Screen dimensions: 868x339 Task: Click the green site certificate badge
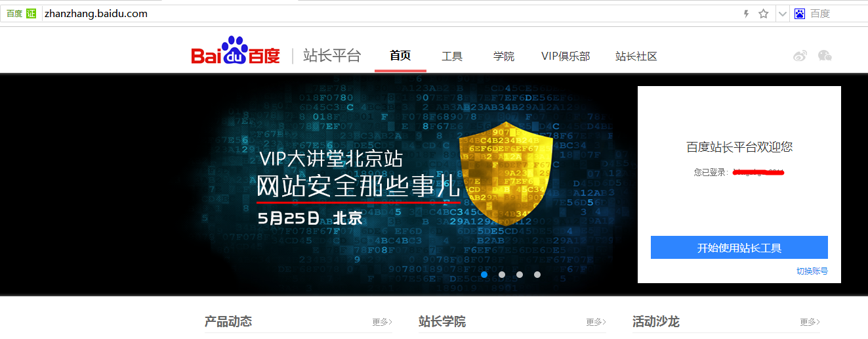[x=31, y=14]
